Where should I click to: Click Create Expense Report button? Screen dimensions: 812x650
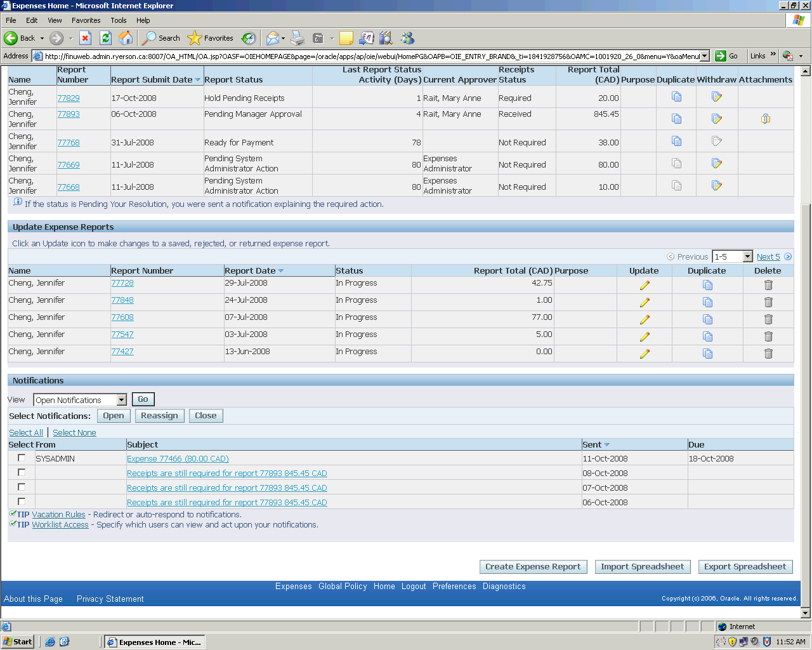click(x=533, y=567)
